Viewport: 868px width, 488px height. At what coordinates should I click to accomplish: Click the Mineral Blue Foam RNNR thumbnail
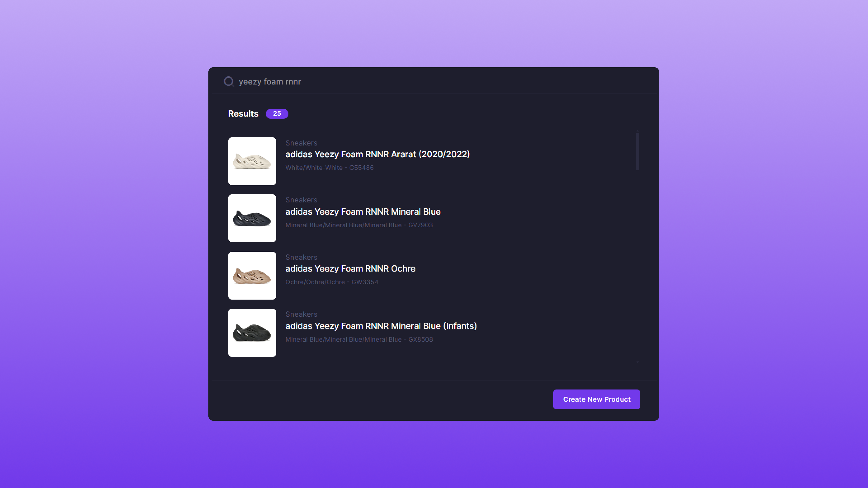[252, 218]
